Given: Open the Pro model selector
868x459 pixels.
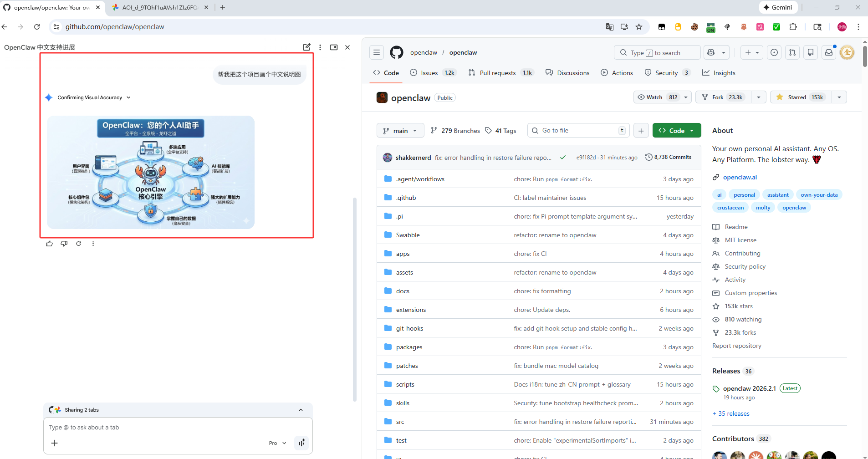Looking at the screenshot, I should [277, 443].
